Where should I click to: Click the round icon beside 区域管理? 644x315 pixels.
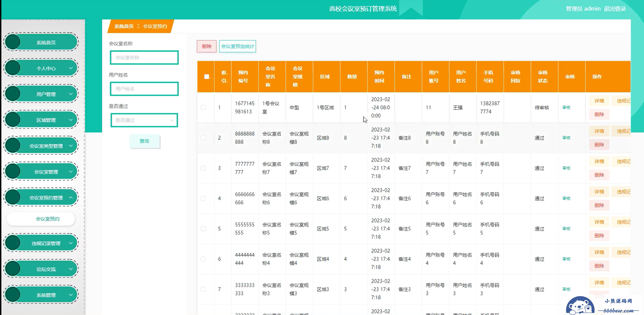[x=12, y=119]
